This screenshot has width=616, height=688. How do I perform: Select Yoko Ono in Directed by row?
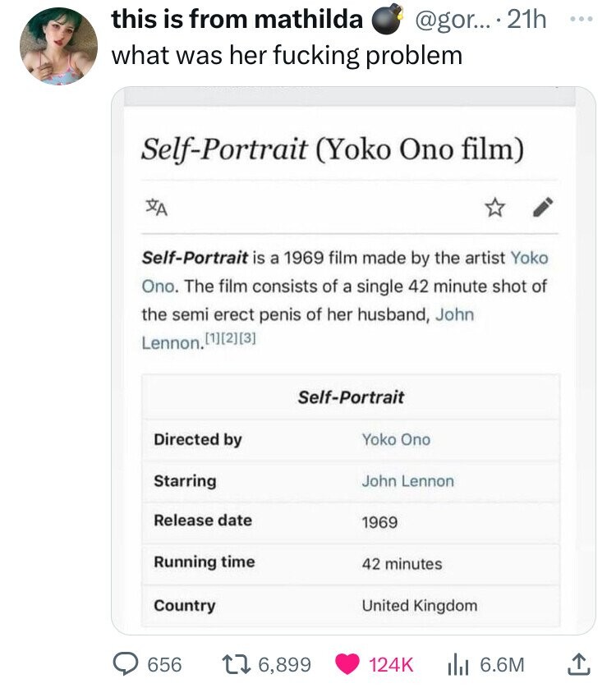pyautogui.click(x=396, y=440)
